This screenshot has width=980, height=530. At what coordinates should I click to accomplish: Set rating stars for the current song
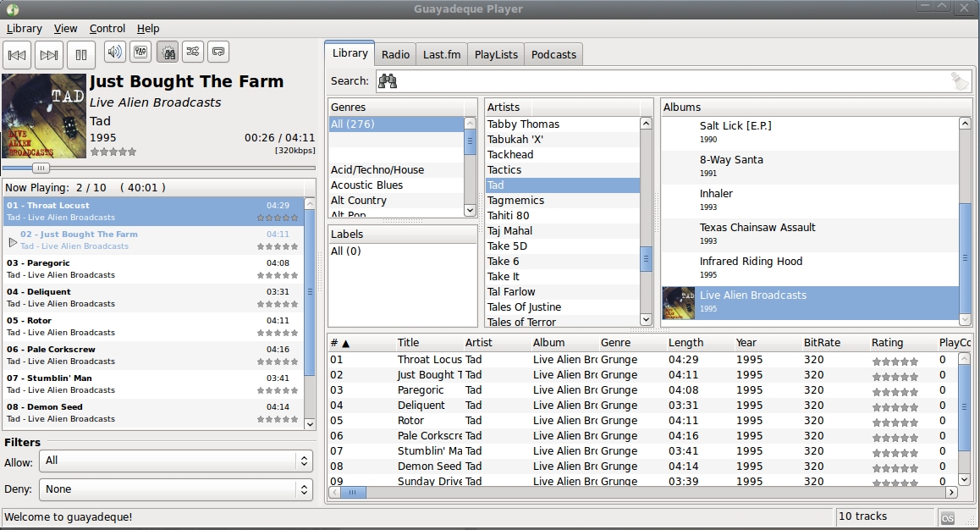point(113,152)
